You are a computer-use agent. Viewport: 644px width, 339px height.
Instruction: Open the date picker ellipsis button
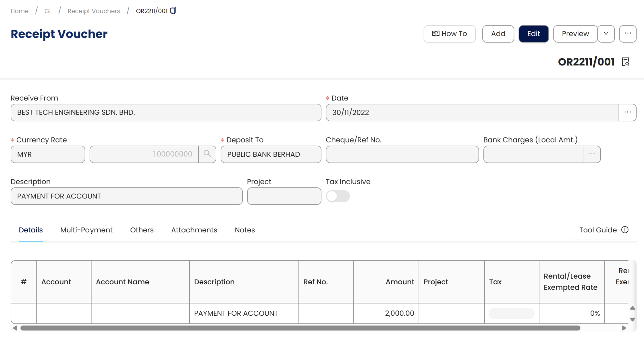coord(627,113)
